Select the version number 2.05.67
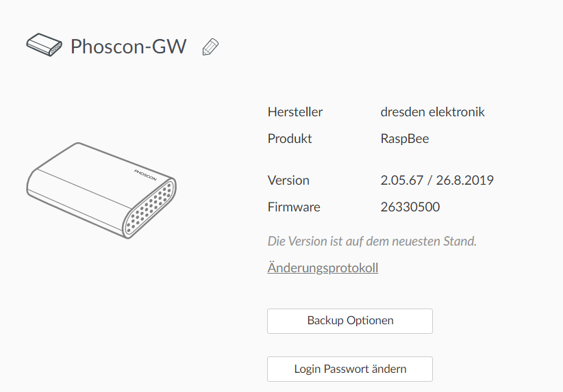563x392 pixels. (402, 180)
